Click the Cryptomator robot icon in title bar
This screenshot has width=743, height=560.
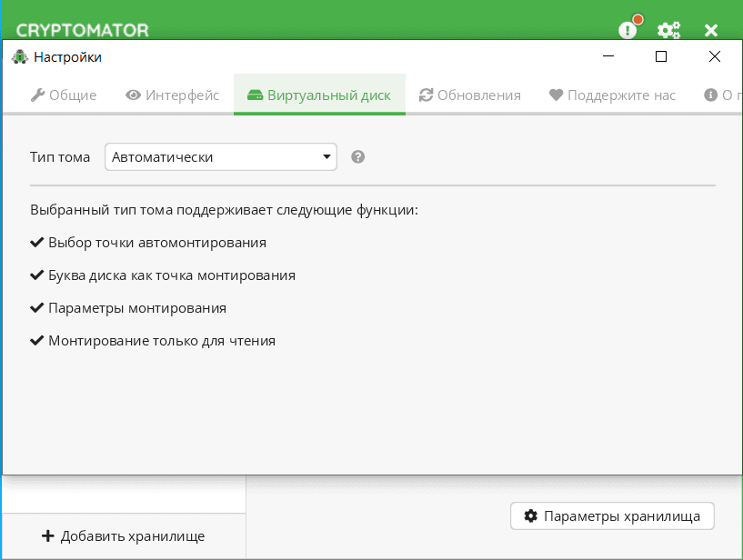[x=20, y=57]
